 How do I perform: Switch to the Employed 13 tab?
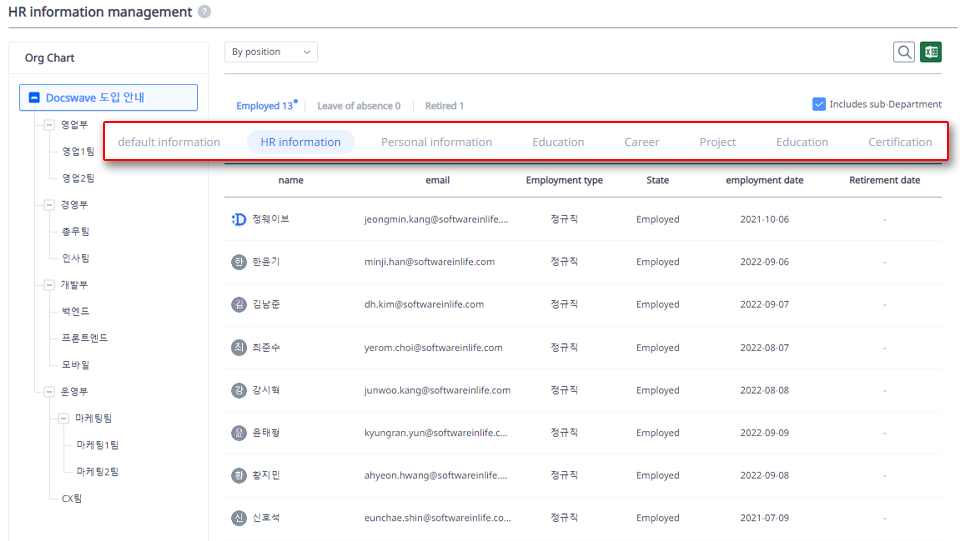click(265, 105)
